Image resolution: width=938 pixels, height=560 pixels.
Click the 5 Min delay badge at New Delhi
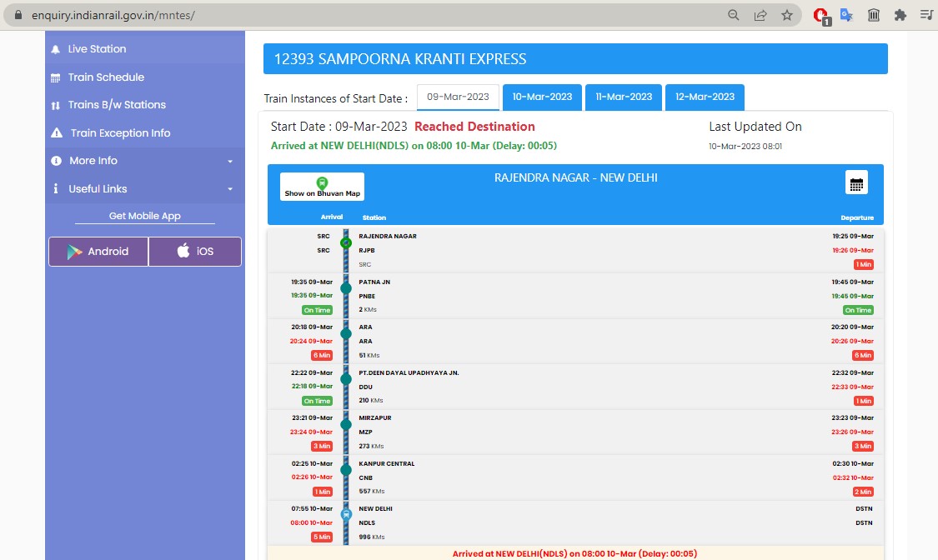click(x=322, y=537)
